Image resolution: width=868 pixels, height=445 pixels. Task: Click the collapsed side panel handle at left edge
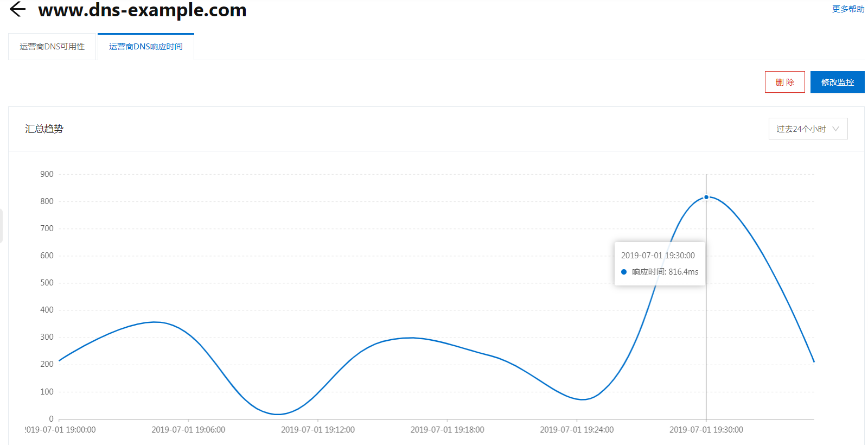[x=1, y=226]
